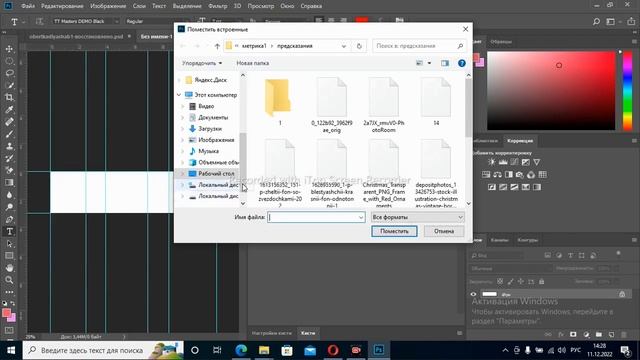Select the Clone Stamp tool
This screenshot has width=640, height=360.
tap(9, 146)
